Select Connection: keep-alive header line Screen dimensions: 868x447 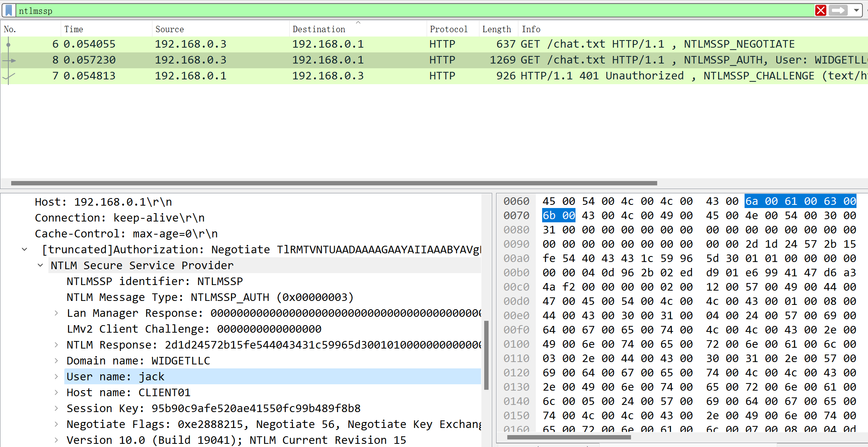pyautogui.click(x=119, y=218)
